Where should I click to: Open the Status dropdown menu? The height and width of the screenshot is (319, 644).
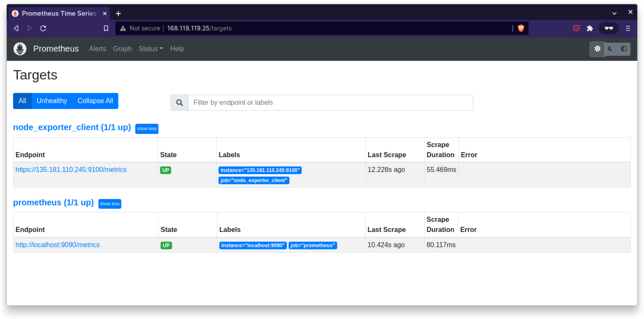coord(151,49)
